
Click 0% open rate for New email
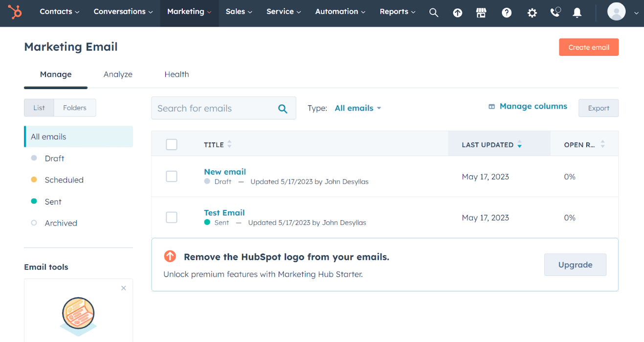tap(570, 177)
